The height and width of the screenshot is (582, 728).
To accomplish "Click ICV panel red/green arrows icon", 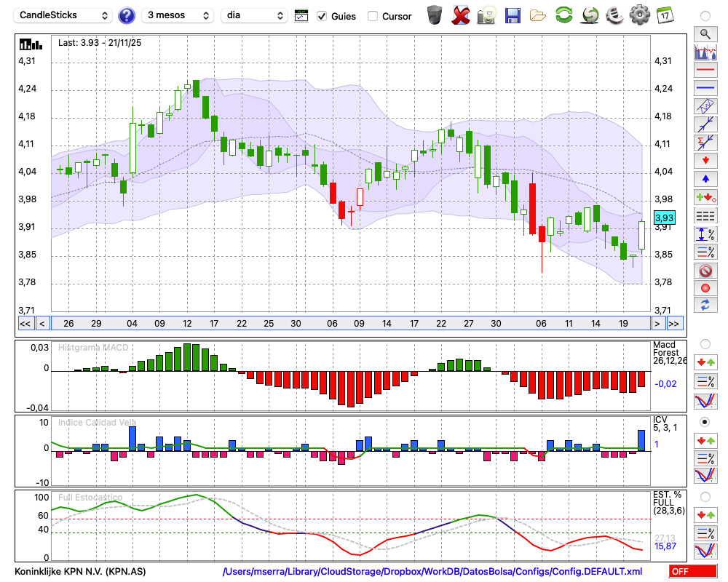I will tap(705, 440).
